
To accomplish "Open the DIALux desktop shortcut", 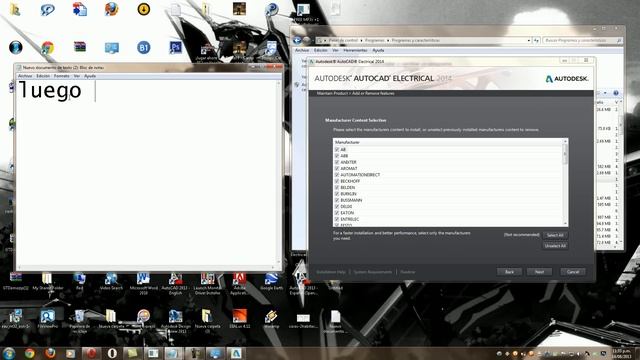I will (x=240, y=319).
